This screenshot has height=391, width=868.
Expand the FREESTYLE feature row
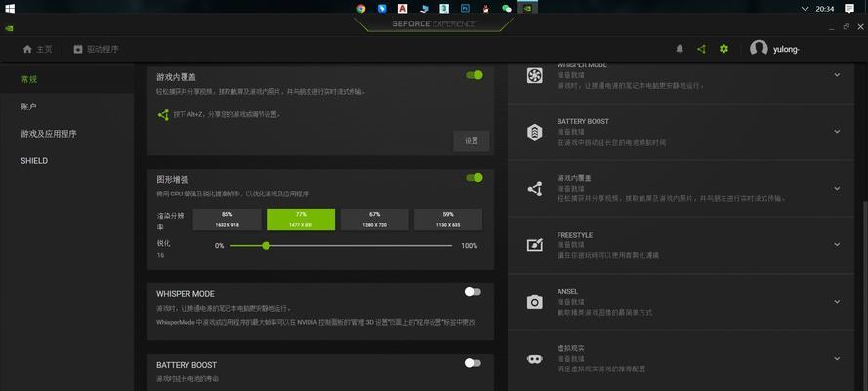click(x=837, y=244)
